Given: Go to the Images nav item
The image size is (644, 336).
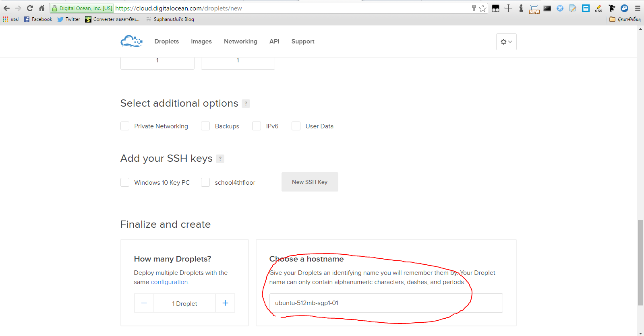Looking at the screenshot, I should point(201,41).
